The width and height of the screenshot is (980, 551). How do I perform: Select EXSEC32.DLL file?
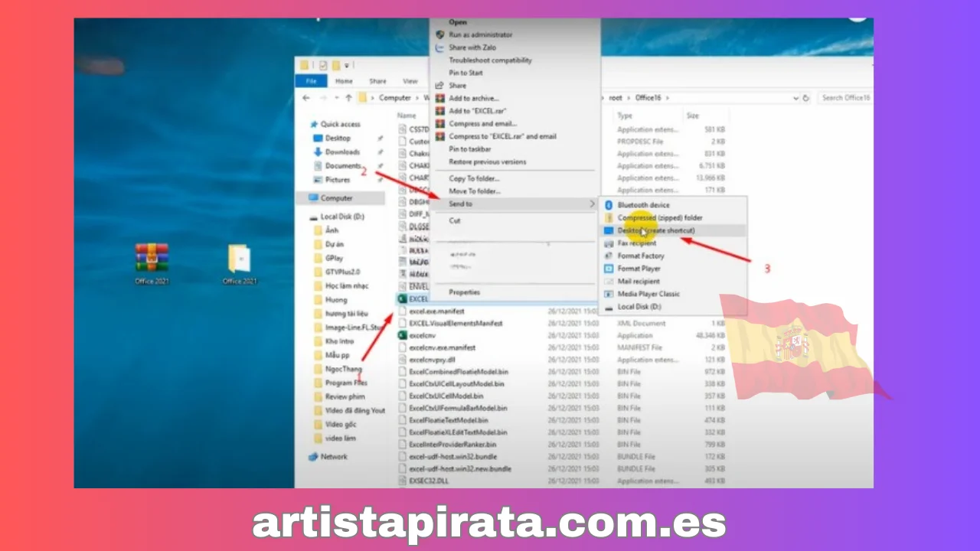429,481
